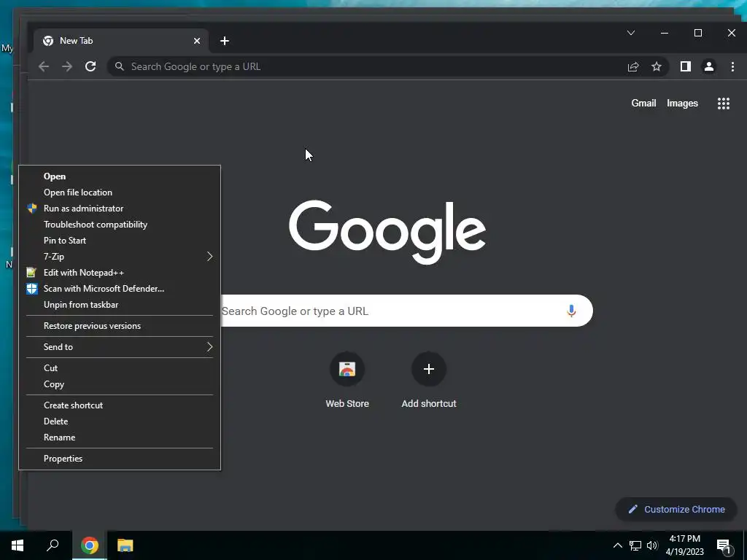
Task: Select Run as administrator
Action: 120,209
